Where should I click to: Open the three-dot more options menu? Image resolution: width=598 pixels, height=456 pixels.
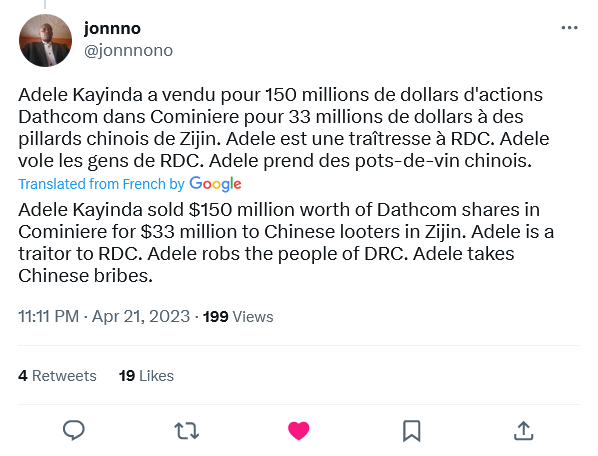point(569,28)
